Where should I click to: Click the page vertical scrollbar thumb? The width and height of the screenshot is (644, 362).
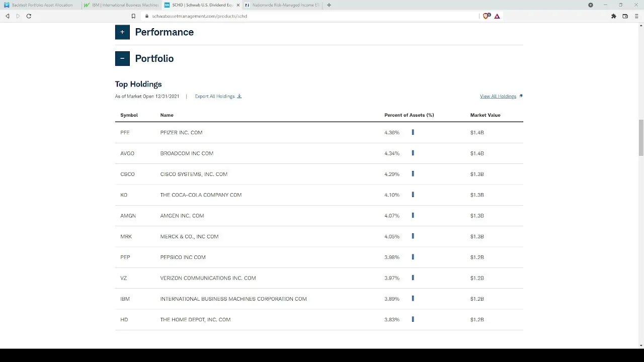point(641,138)
